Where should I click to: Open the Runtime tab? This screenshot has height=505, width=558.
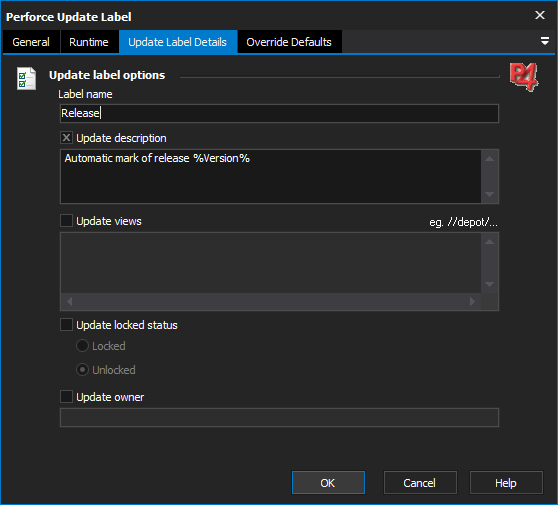(89, 42)
